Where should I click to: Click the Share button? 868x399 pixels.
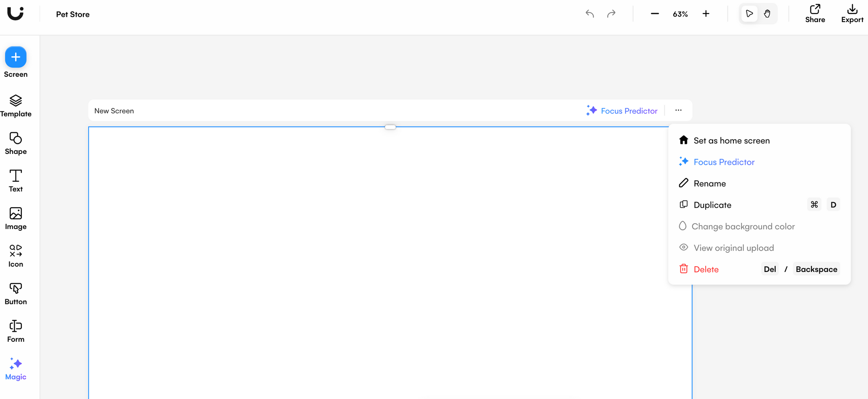click(x=815, y=14)
